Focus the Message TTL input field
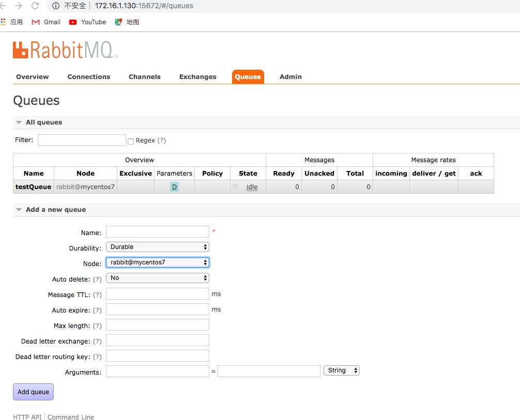520x420 pixels. [x=158, y=294]
